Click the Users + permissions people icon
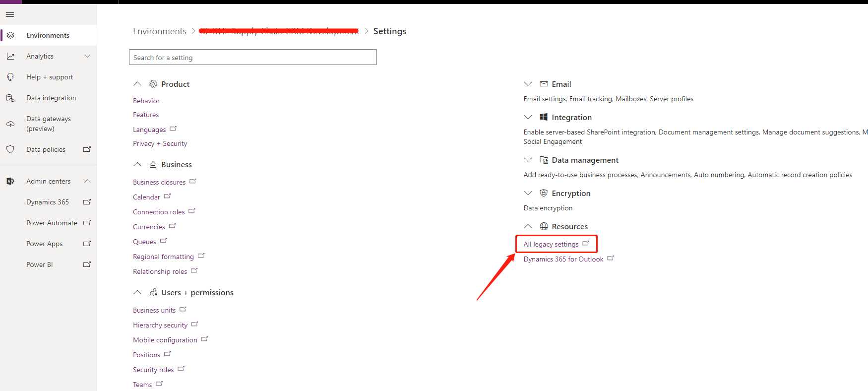 [153, 292]
